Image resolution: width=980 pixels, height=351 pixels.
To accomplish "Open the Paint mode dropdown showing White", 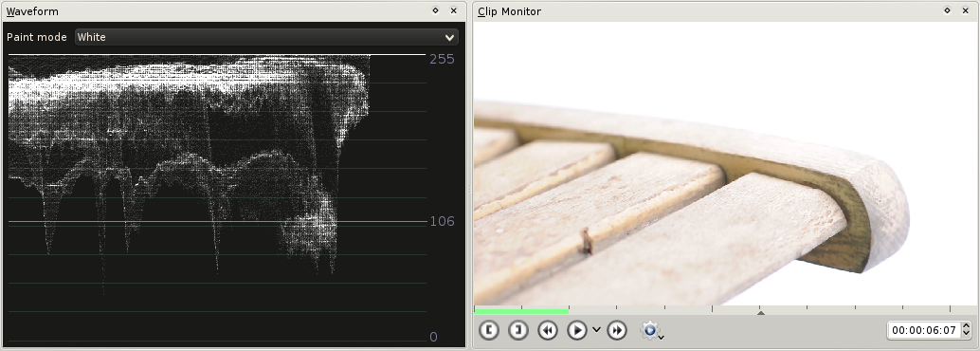I will point(266,37).
